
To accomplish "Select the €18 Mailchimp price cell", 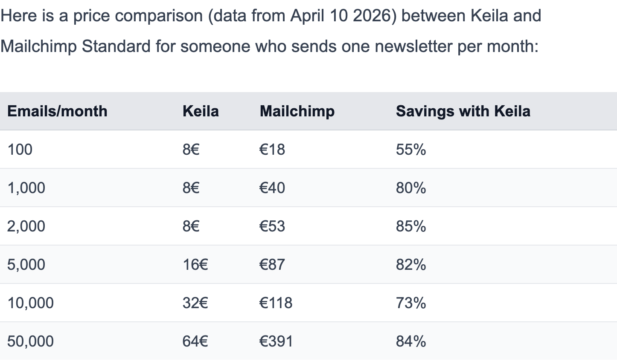I will 272,150.
